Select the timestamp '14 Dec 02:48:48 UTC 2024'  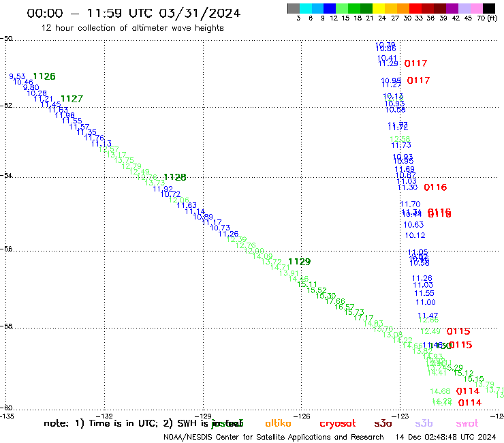pyautogui.click(x=445, y=437)
